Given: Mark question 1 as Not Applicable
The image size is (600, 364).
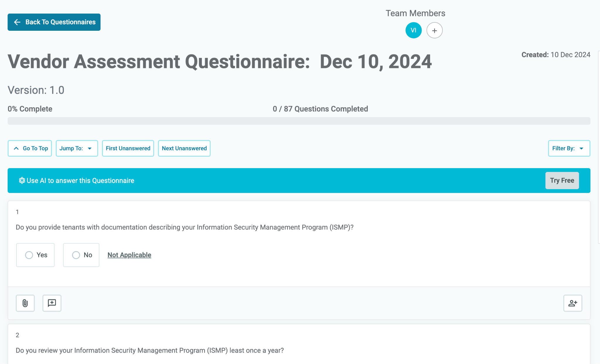Looking at the screenshot, I should [x=129, y=255].
